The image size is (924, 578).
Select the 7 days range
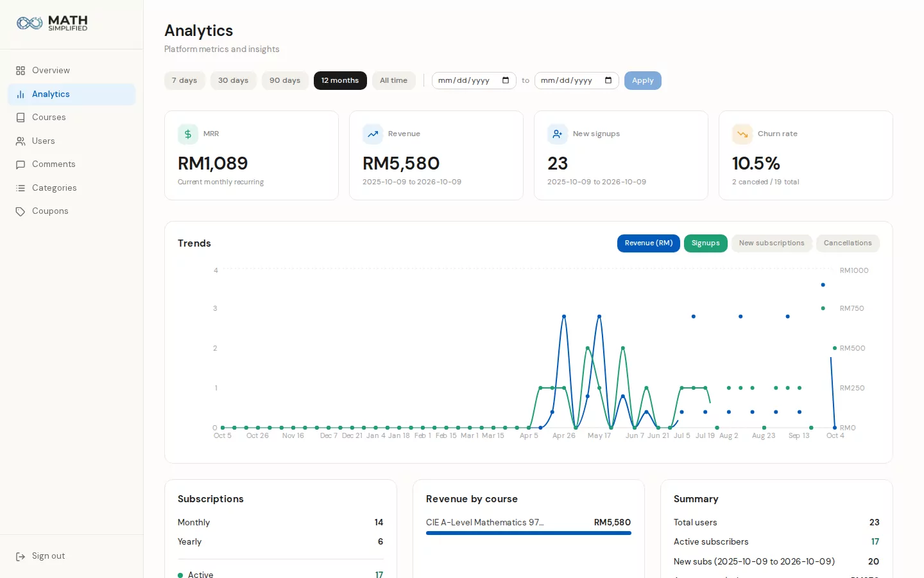click(185, 80)
